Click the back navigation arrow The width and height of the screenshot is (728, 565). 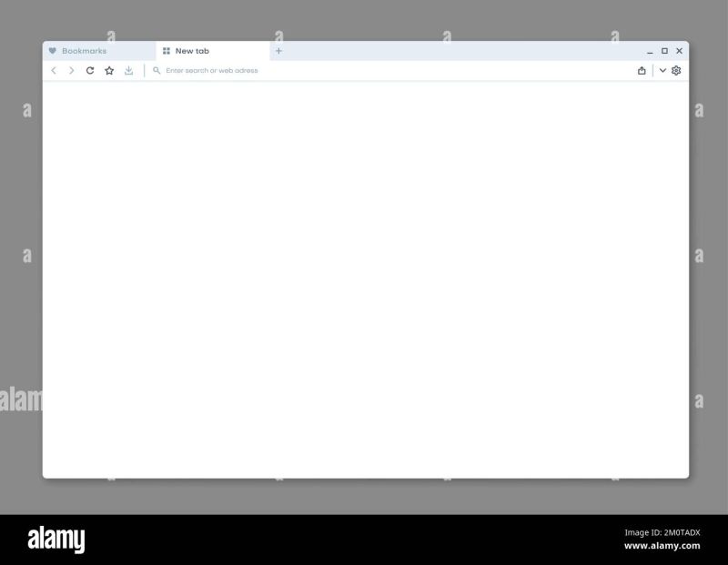[55, 70]
